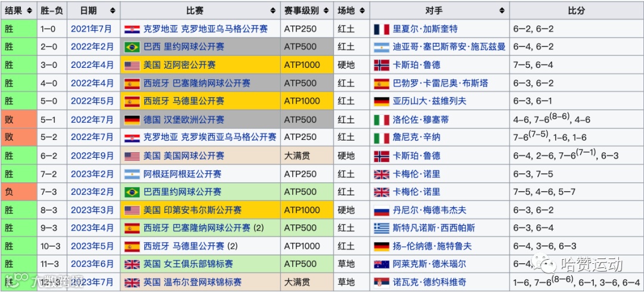The image size is (644, 293).
Task: Open opponent link 詹尼克·辛纳
Action: point(416,138)
